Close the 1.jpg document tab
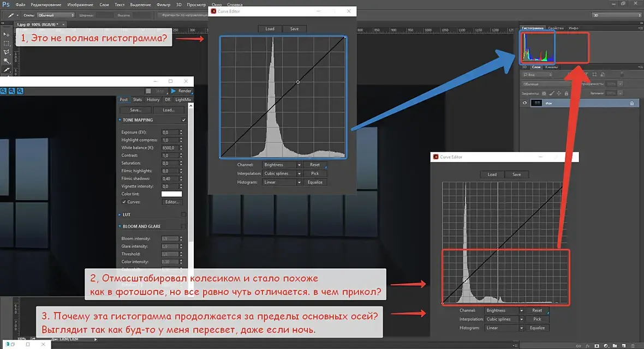The width and height of the screenshot is (644, 349). pyautogui.click(x=63, y=25)
